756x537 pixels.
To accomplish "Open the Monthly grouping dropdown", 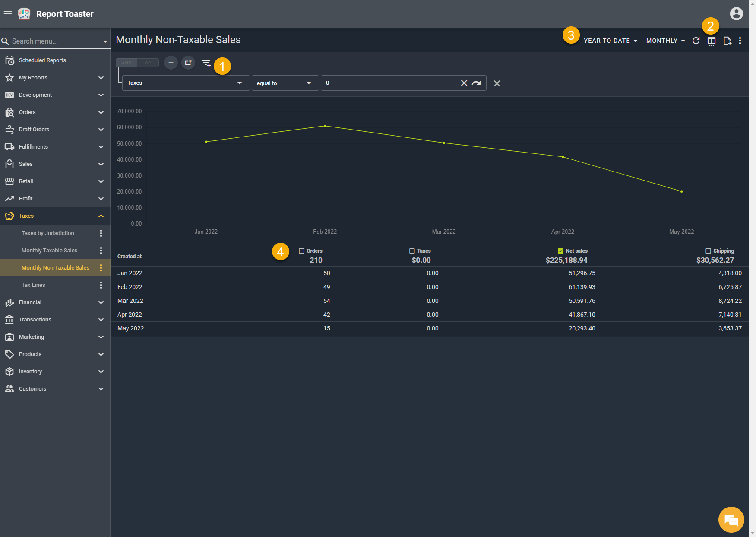I will [x=665, y=41].
